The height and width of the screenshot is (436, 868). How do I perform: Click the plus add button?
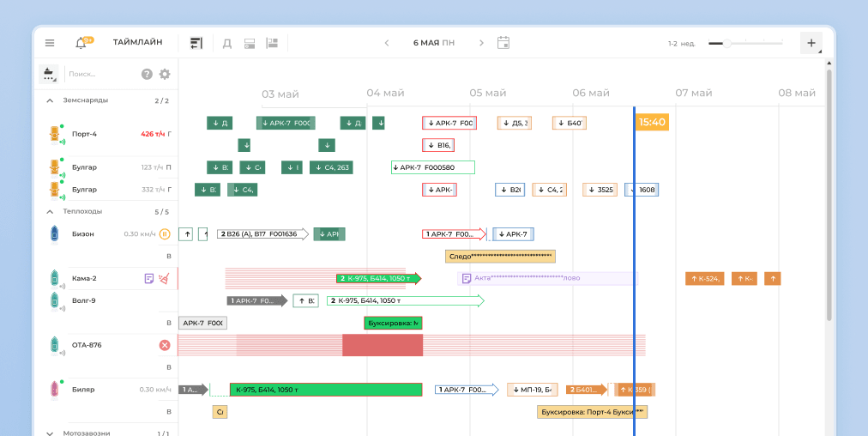811,43
